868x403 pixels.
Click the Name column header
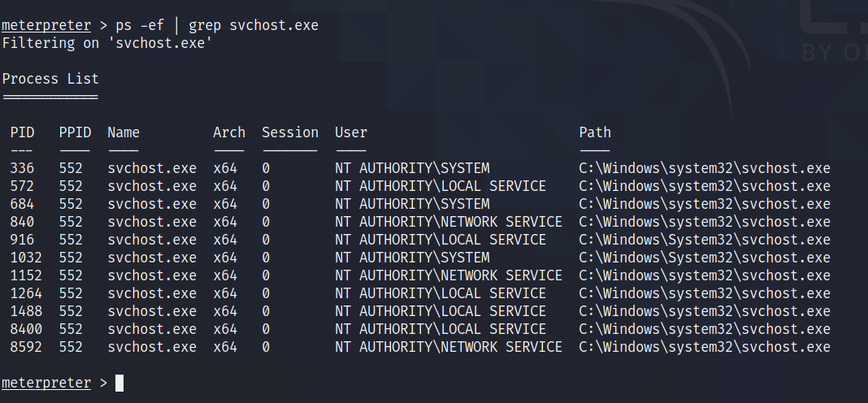click(x=124, y=133)
